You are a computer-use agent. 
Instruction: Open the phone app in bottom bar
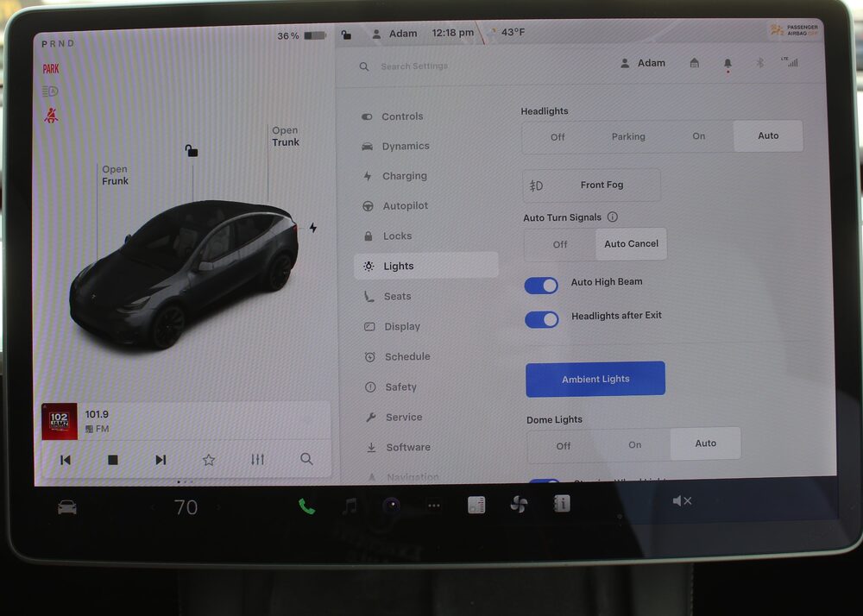pos(306,506)
